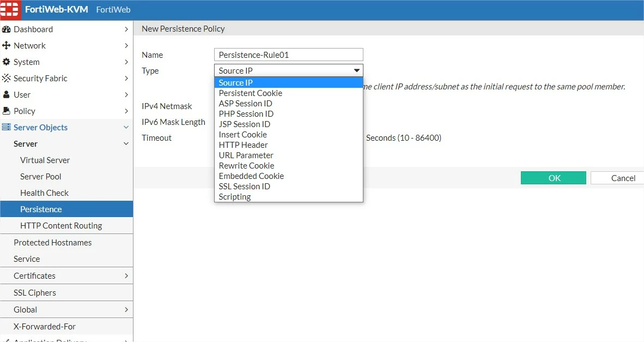
Task: Choose Scripting option
Action: [x=288, y=196]
